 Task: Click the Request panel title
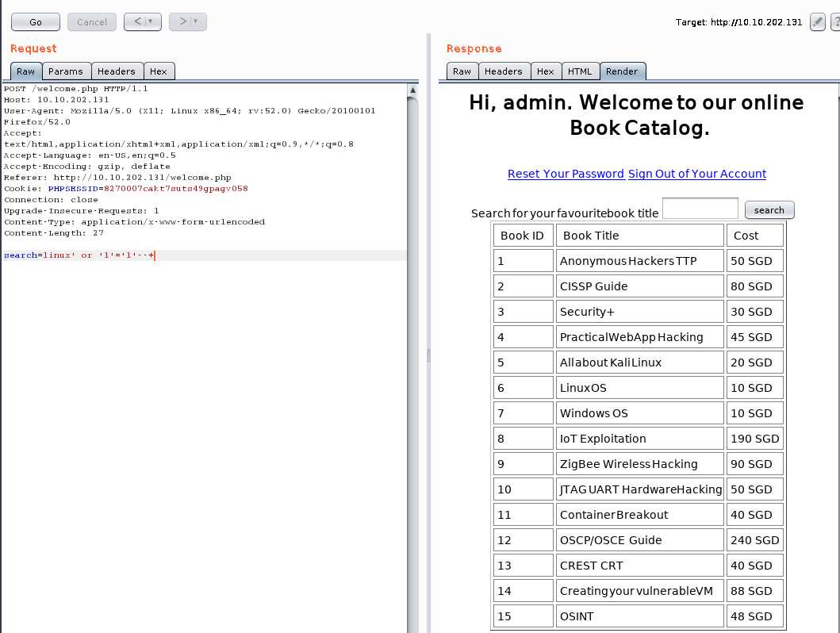[33, 48]
